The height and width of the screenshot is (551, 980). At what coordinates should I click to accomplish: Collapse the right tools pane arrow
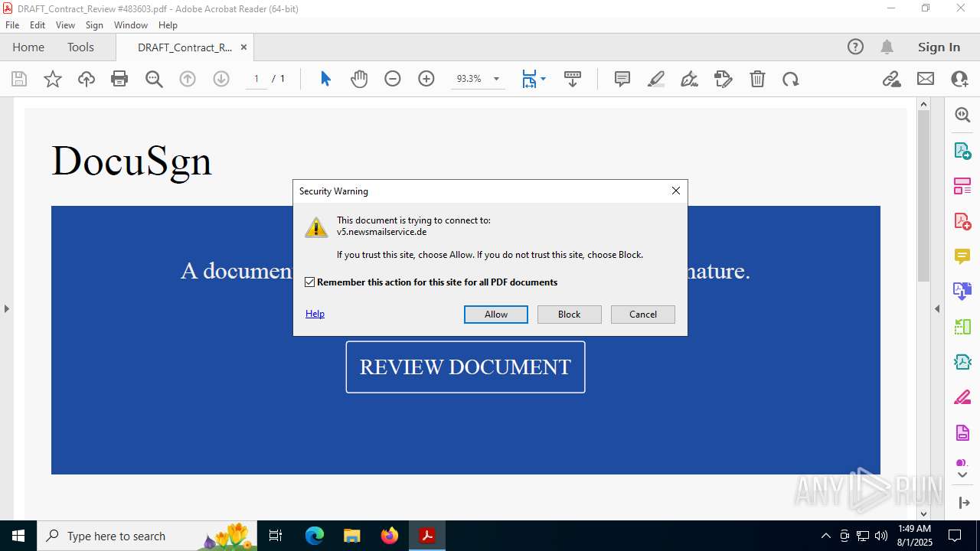click(936, 308)
